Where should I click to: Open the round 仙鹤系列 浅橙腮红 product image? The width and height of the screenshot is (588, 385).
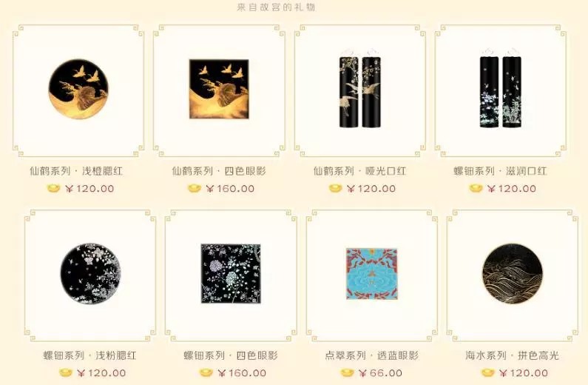point(78,89)
